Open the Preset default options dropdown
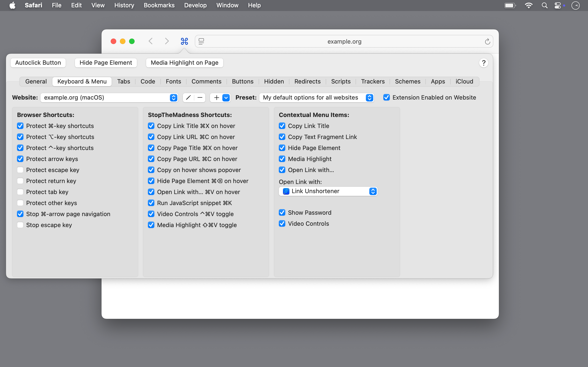Viewport: 588px width, 367px height. point(317,97)
